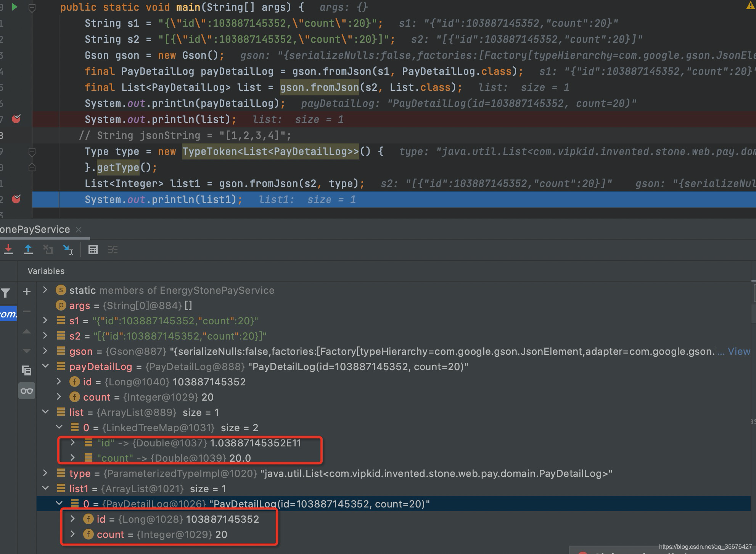Expand the gson variable node
This screenshot has width=756, height=554.
click(x=45, y=351)
